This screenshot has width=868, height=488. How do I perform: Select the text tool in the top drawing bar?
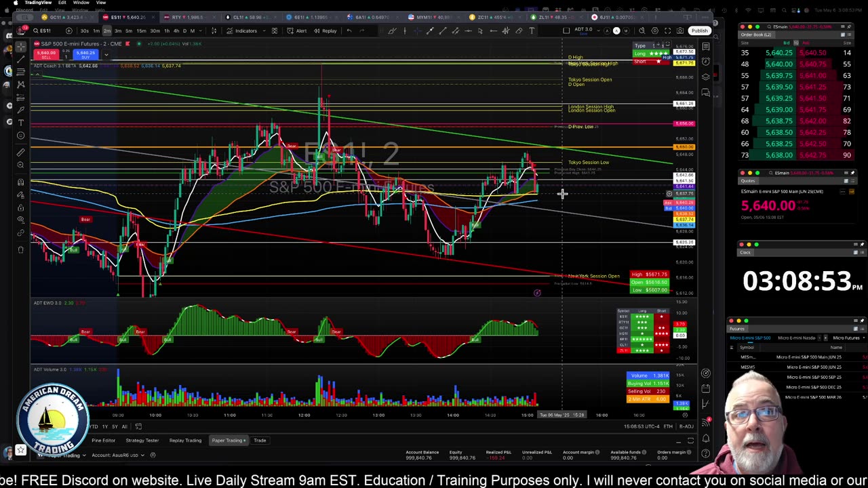pos(532,30)
